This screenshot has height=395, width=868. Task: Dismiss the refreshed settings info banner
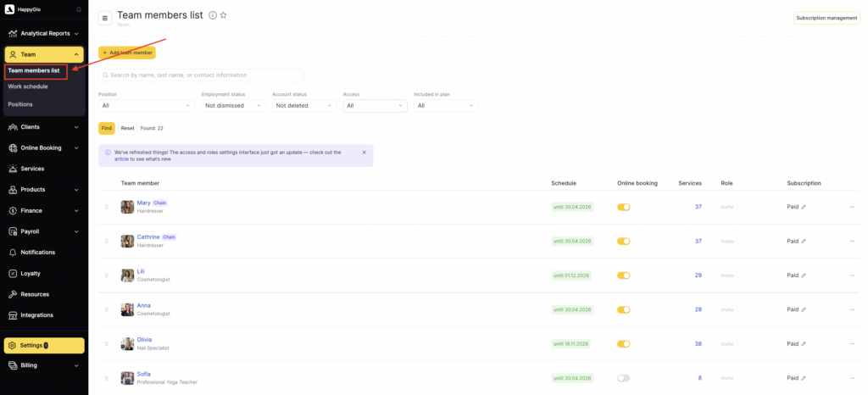[x=364, y=153]
